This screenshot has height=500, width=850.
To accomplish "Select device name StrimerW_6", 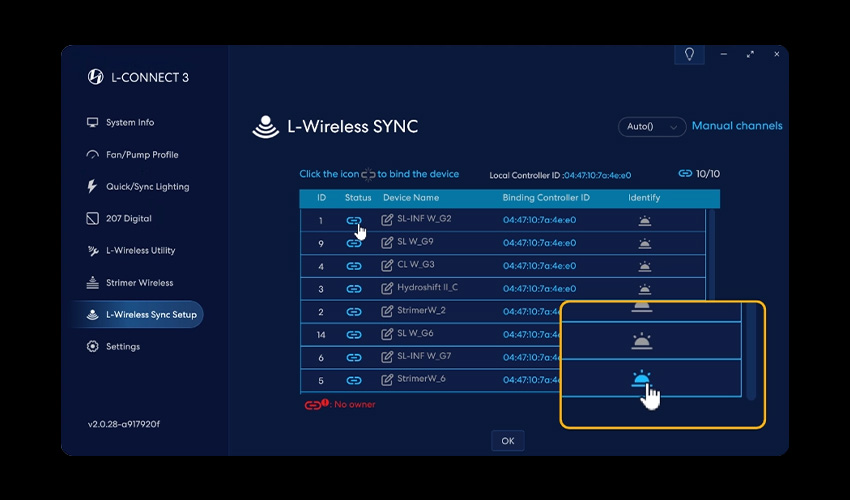I will [x=421, y=379].
